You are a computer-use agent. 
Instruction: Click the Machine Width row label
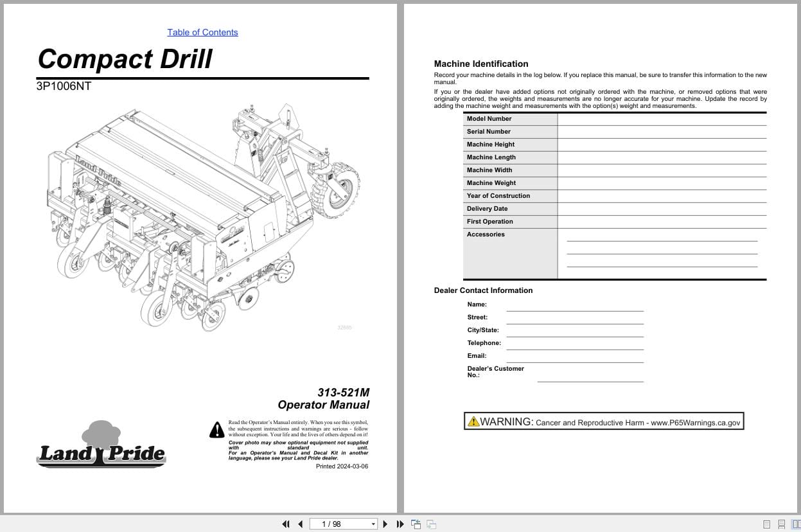pyautogui.click(x=489, y=170)
